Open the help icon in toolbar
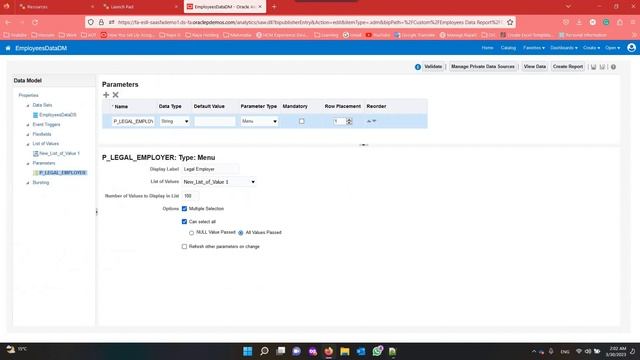Viewport: 640px width, 360px height. (613, 67)
